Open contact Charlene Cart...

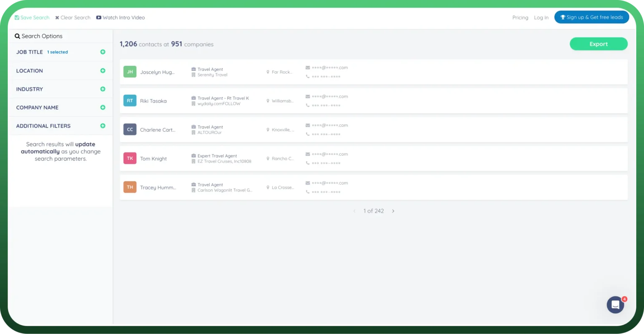pos(158,130)
